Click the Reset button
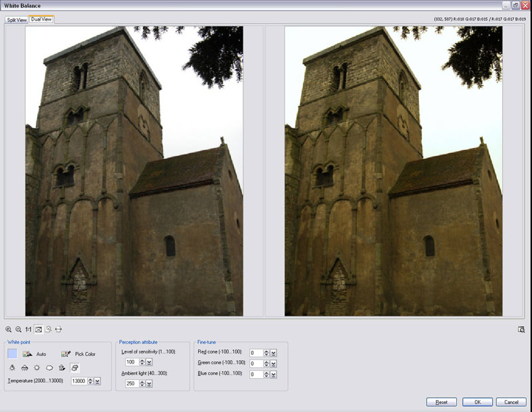532x412 pixels. tap(441, 402)
